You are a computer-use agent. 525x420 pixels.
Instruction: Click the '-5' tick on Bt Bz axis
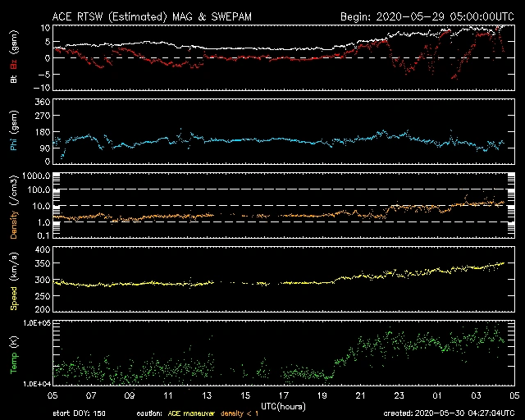[44, 74]
